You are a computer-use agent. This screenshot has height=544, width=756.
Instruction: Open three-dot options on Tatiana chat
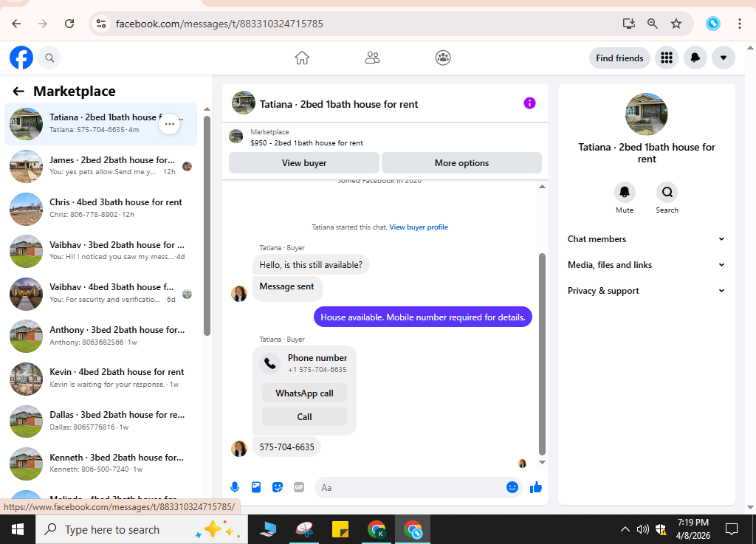169,124
